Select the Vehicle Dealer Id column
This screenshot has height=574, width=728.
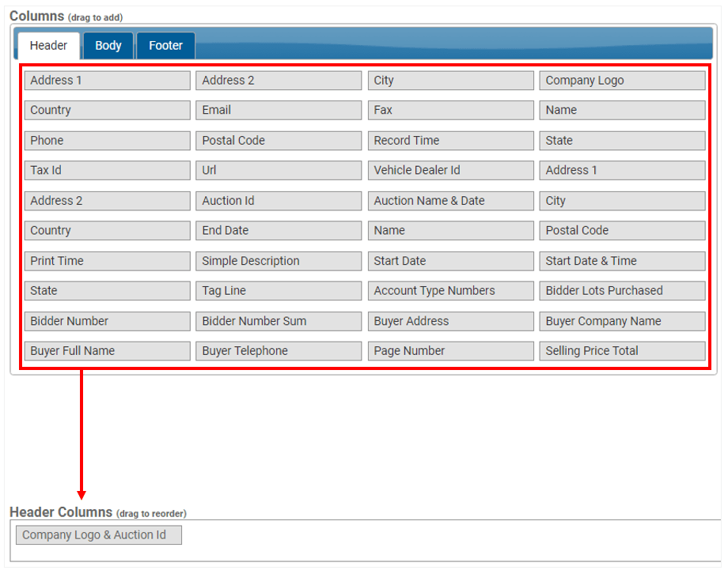[450, 170]
